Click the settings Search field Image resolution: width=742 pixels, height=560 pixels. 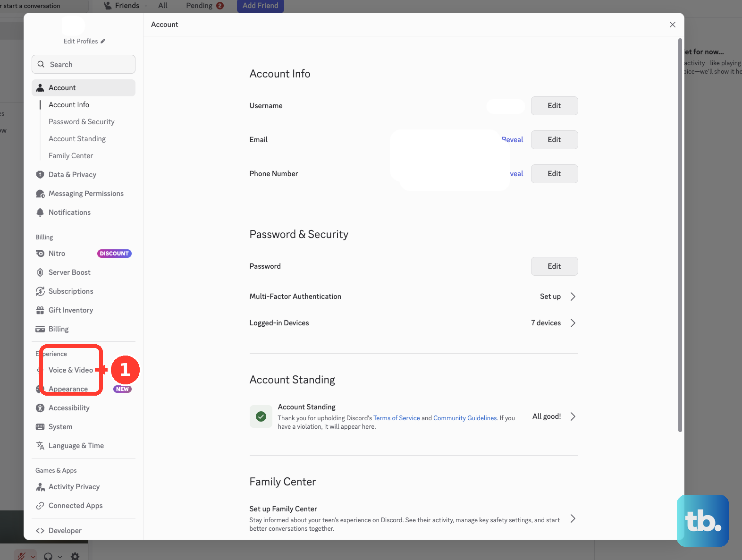(84, 64)
